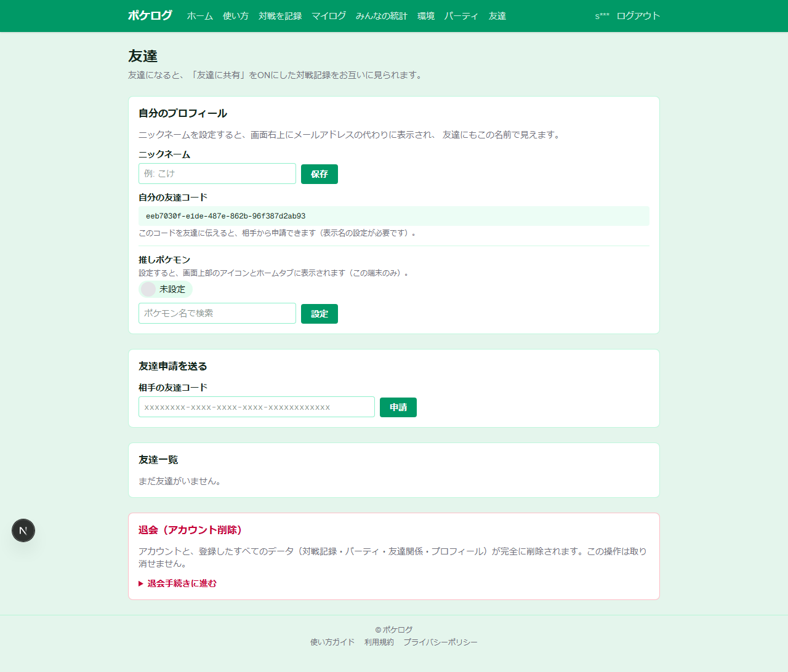Click the まだ友達がいません。 message
Viewport: 788px width, 672px height.
(181, 481)
